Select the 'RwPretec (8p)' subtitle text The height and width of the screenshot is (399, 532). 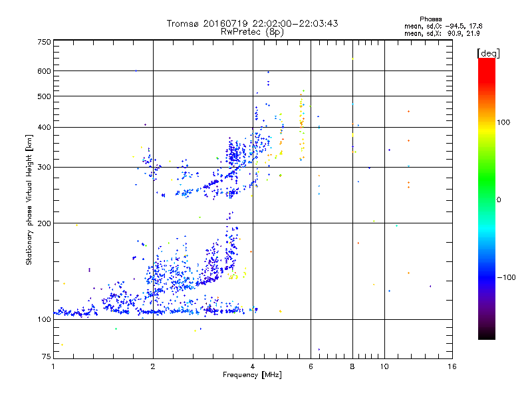(x=252, y=32)
